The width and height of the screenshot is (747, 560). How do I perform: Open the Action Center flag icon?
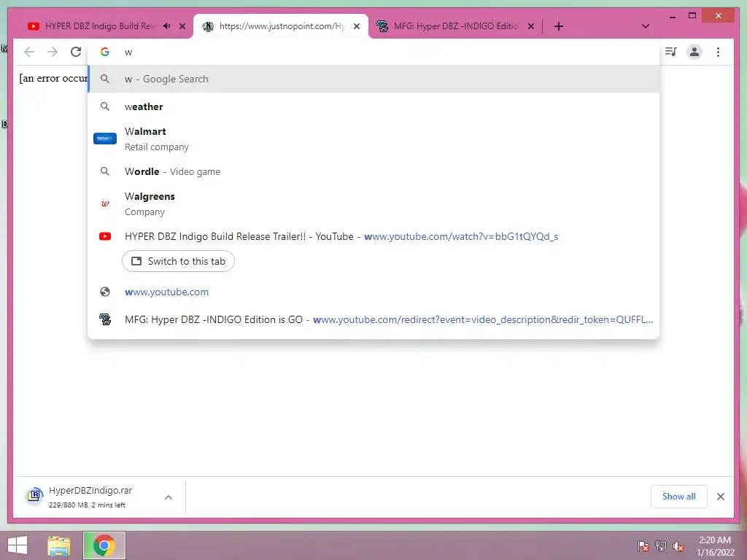[643, 546]
